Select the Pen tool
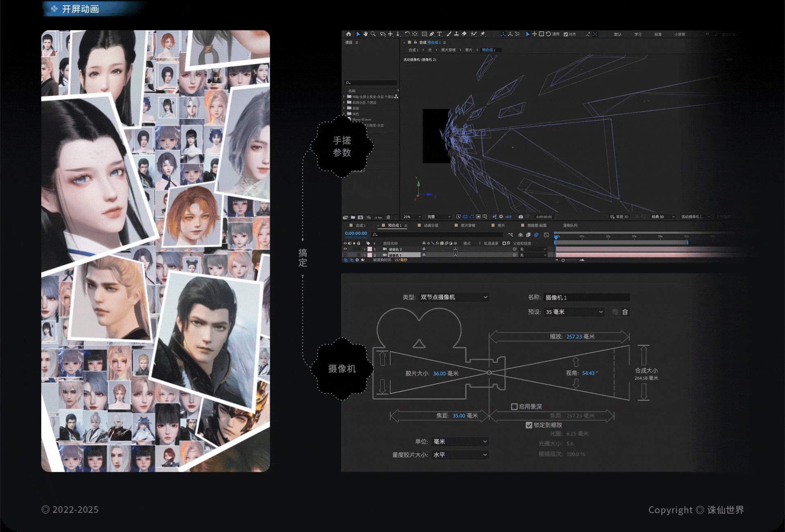785x532 pixels. coord(432,34)
